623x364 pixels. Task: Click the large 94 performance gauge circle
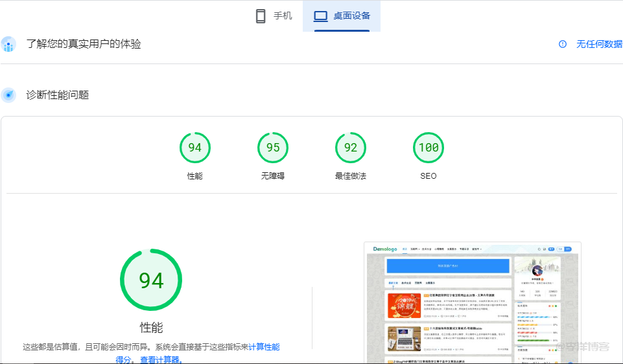coord(151,280)
